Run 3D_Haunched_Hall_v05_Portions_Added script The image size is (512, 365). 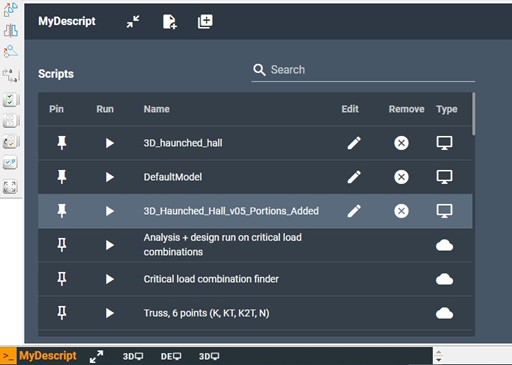click(x=109, y=211)
